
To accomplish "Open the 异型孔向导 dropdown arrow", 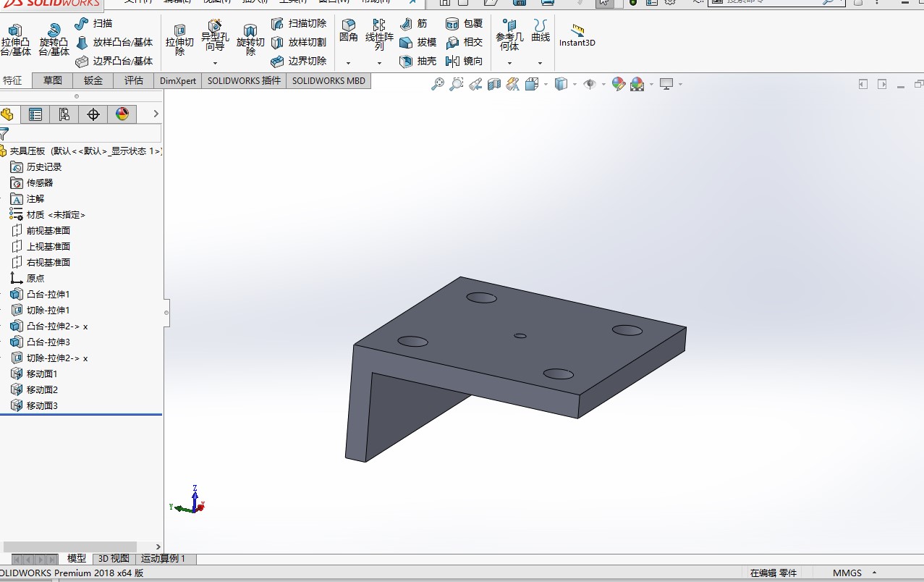I will [214, 63].
